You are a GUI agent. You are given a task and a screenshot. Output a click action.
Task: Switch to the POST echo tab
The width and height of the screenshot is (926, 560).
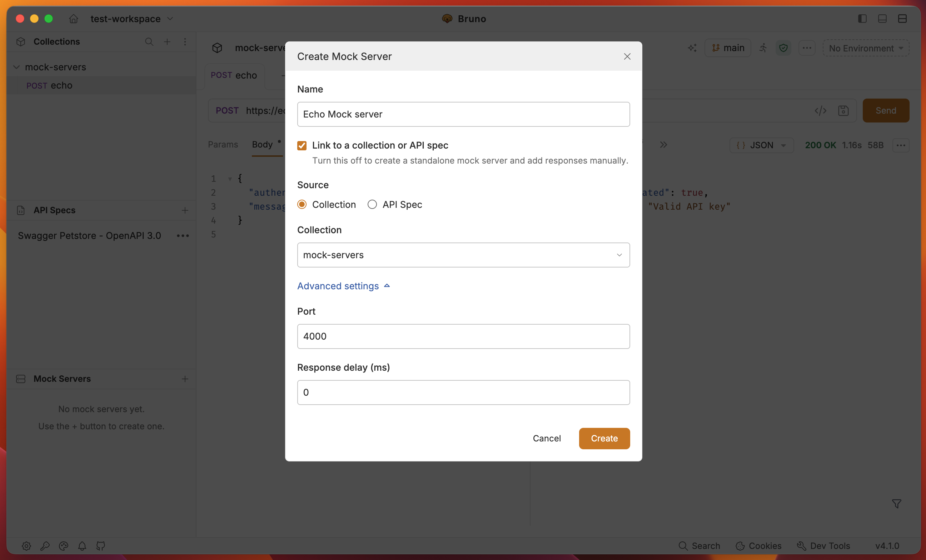(x=234, y=75)
